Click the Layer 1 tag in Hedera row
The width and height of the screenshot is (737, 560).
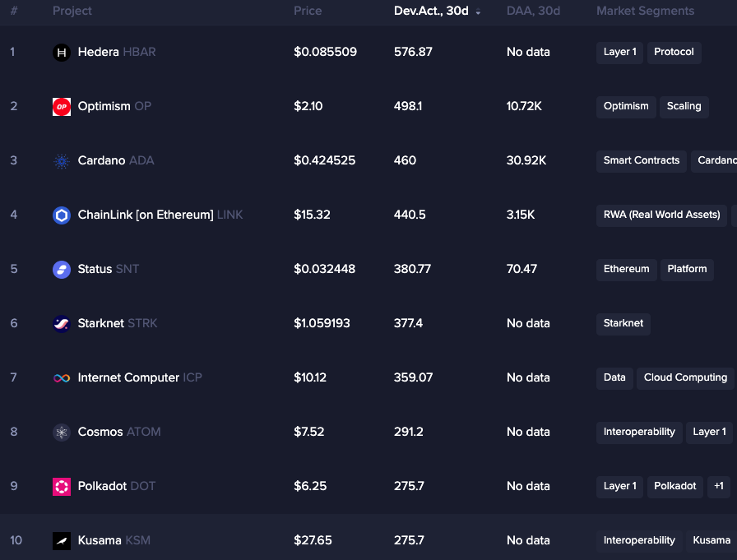619,52
